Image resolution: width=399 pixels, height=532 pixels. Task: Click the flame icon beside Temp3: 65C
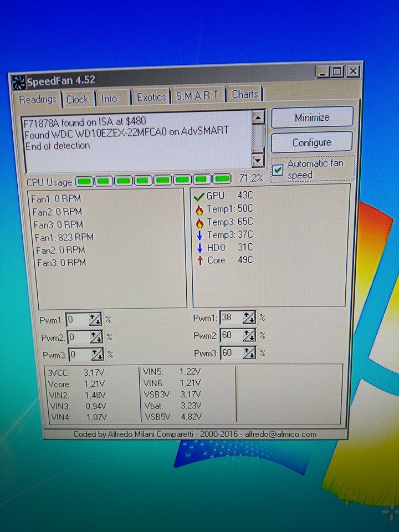click(200, 223)
